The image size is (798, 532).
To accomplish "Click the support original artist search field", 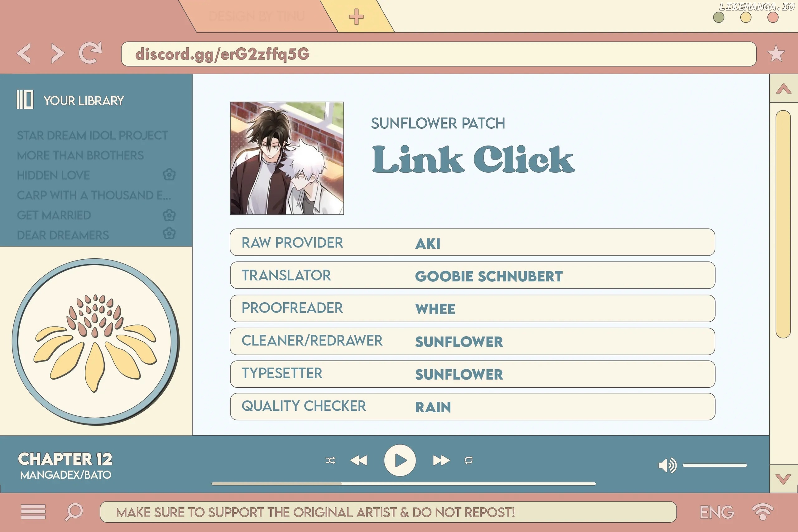I will (x=388, y=512).
